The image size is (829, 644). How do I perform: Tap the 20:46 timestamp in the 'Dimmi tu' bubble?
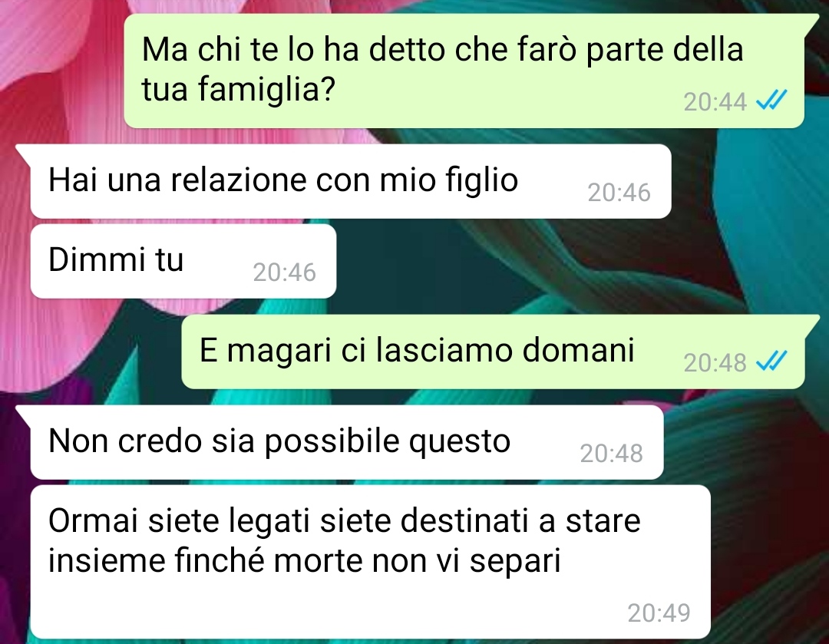click(284, 272)
